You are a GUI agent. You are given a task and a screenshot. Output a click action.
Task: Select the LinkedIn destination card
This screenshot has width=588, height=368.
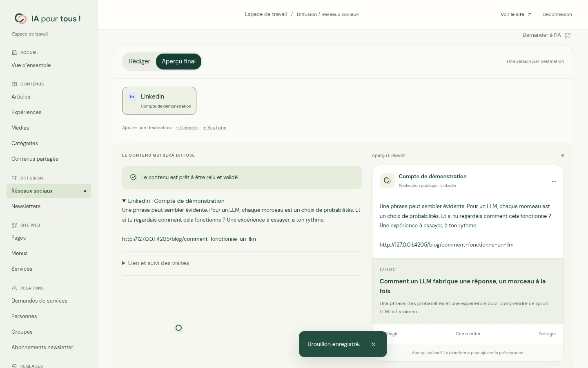tap(159, 101)
